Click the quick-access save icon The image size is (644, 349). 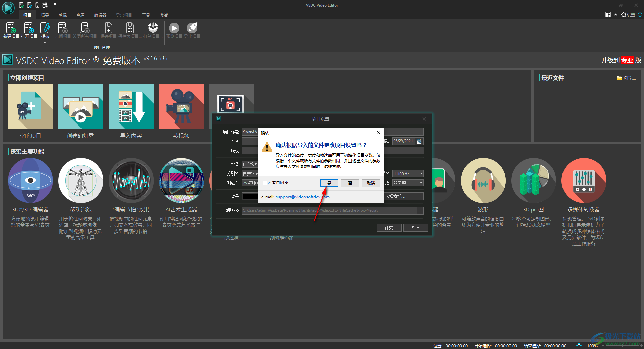(37, 5)
